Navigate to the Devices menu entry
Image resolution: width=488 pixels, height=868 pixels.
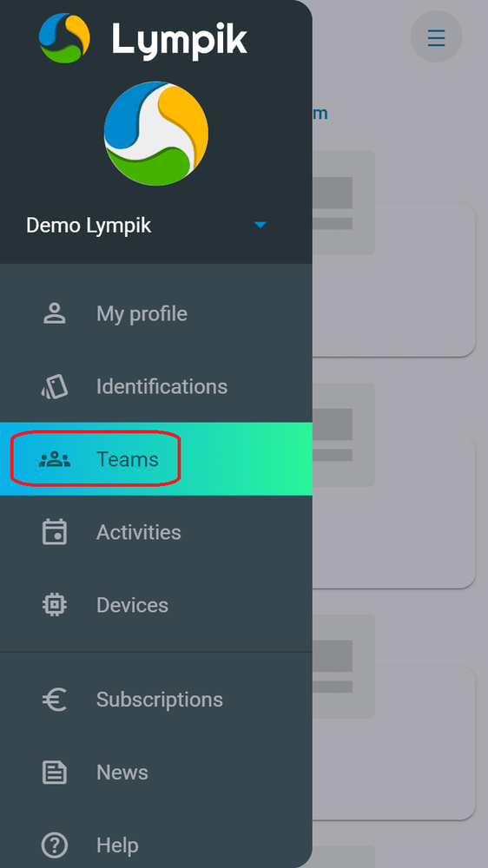156,605
